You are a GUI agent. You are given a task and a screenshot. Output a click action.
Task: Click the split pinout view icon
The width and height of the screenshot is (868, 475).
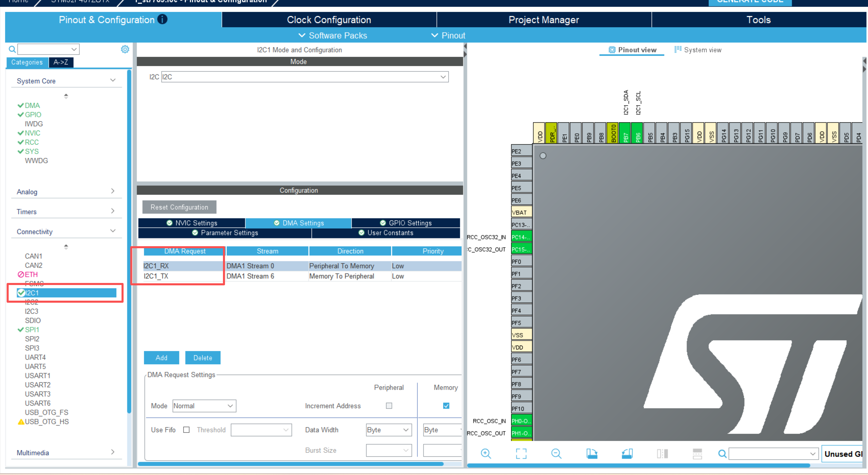(662, 454)
